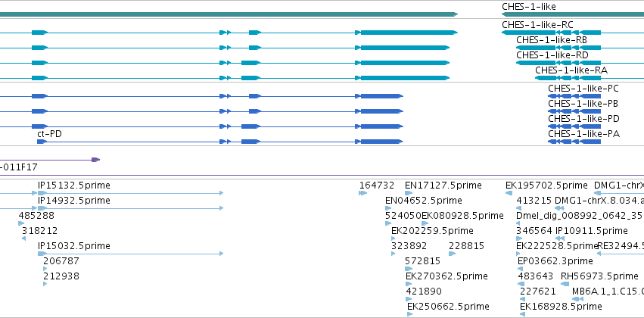Pick the CHES-1-like-RA transcript label
This screenshot has height=318, width=644.
coord(571,70)
